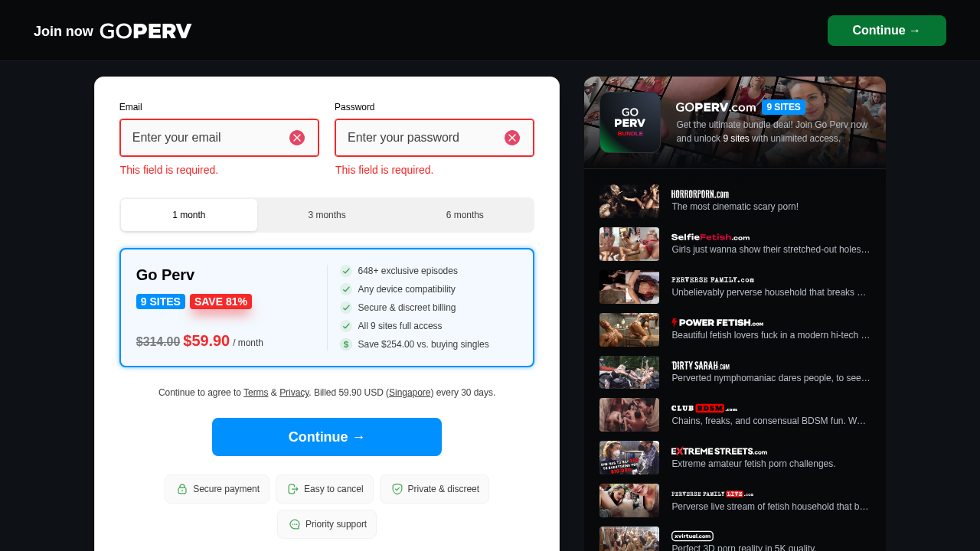The image size is (980, 551).
Task: Click the Perverse Family Live.com logo
Action: click(713, 494)
